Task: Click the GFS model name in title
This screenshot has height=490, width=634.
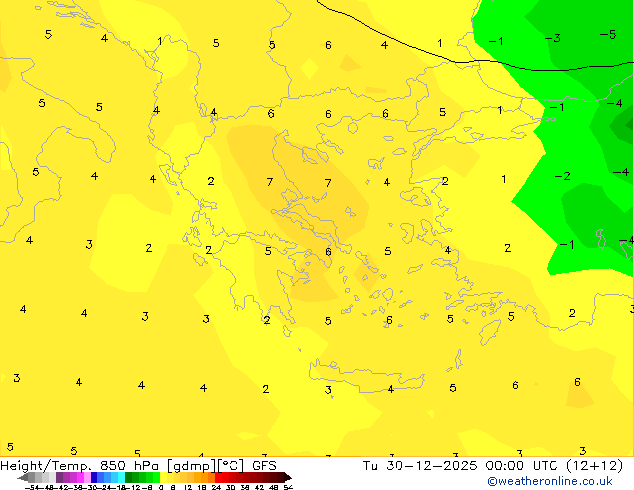Action: pyautogui.click(x=264, y=466)
